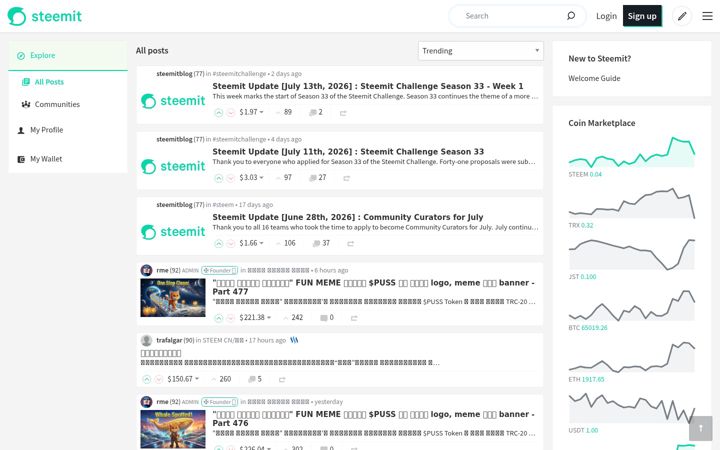
Task: Open the July 11th Season 33 post title
Action: click(x=348, y=152)
